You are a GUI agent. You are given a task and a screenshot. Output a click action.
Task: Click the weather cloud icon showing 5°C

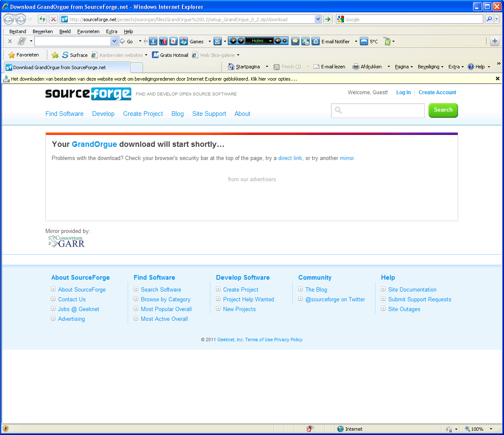click(x=364, y=41)
